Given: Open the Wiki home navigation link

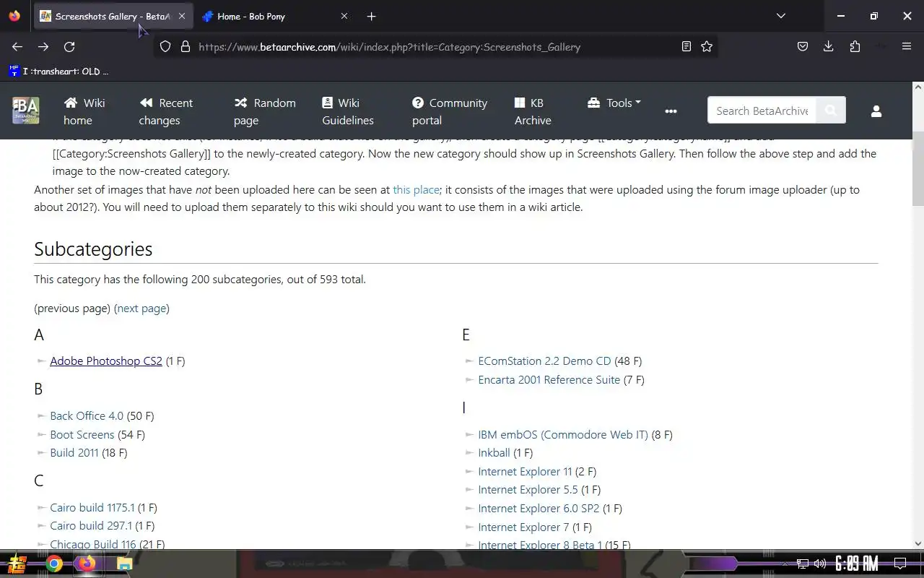Looking at the screenshot, I should coord(84,111).
